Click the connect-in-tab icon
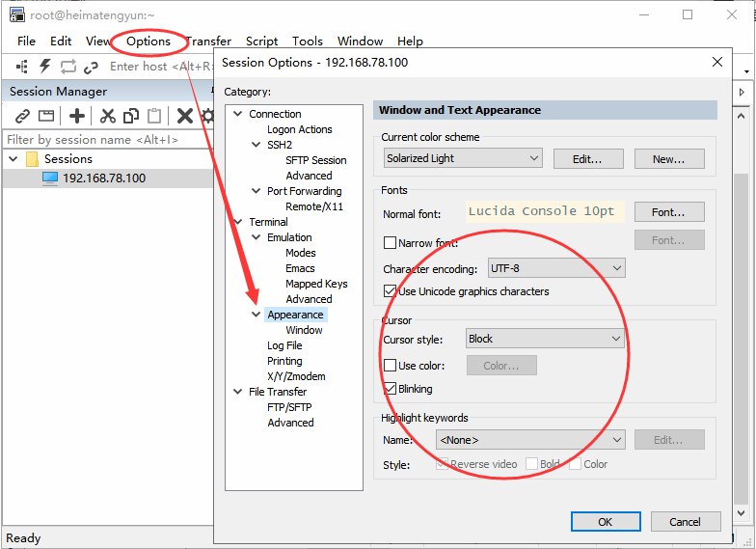Screen dimensions: 756x549 tap(46, 116)
